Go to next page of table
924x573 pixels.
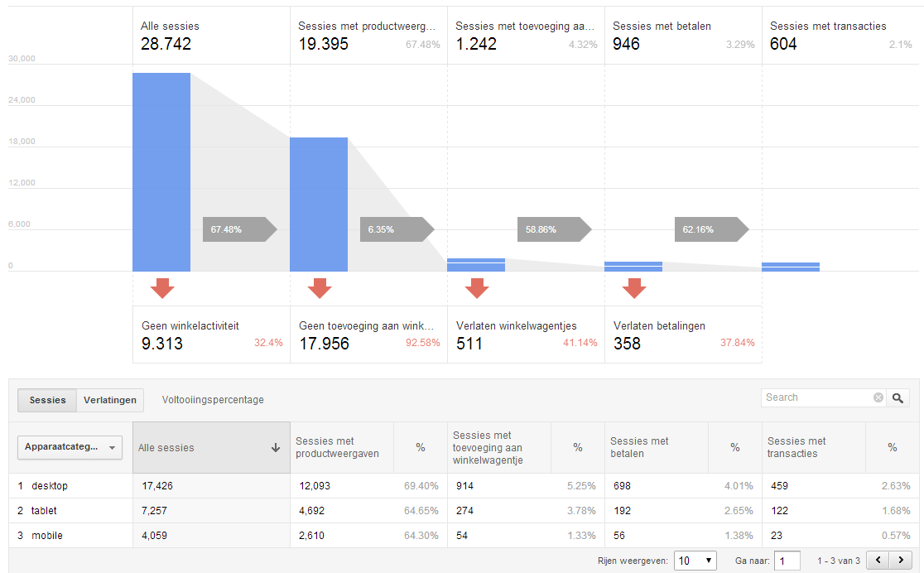pos(899,561)
